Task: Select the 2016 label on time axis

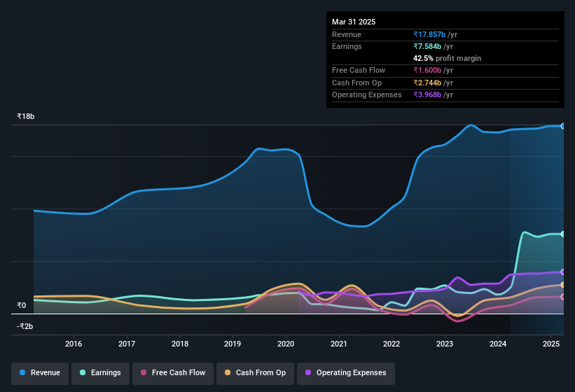Action: click(x=74, y=344)
